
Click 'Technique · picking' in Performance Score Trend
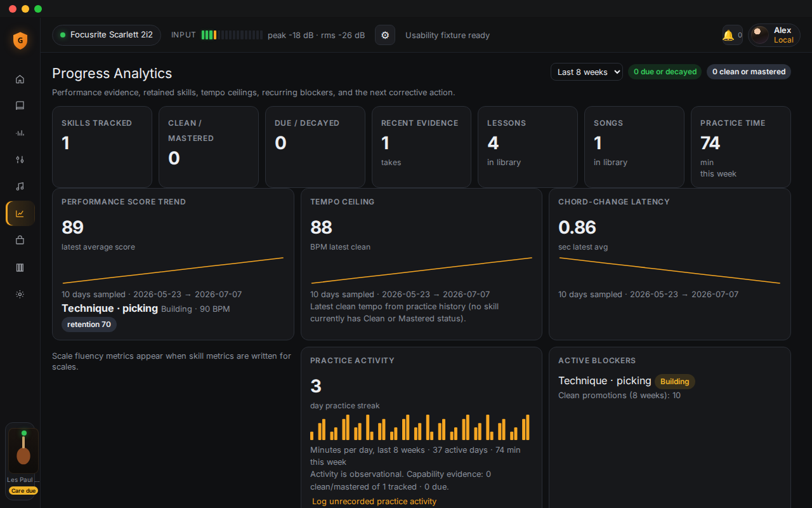[110, 309]
